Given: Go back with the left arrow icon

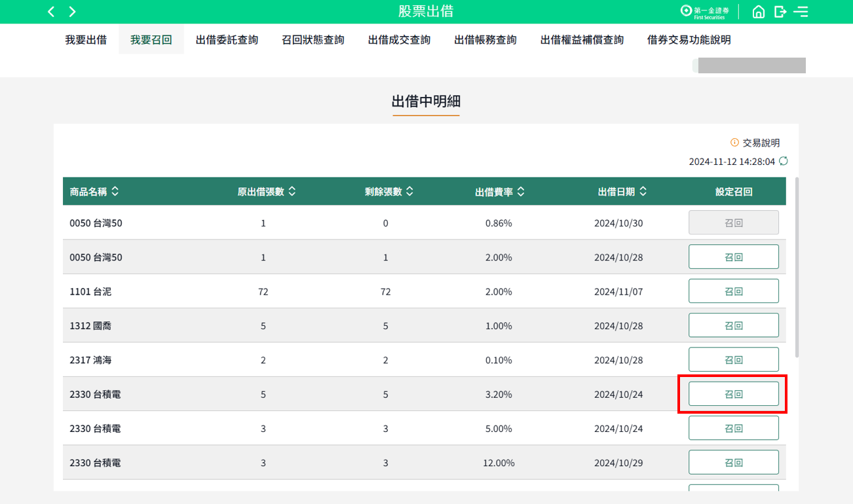Looking at the screenshot, I should click(x=52, y=12).
